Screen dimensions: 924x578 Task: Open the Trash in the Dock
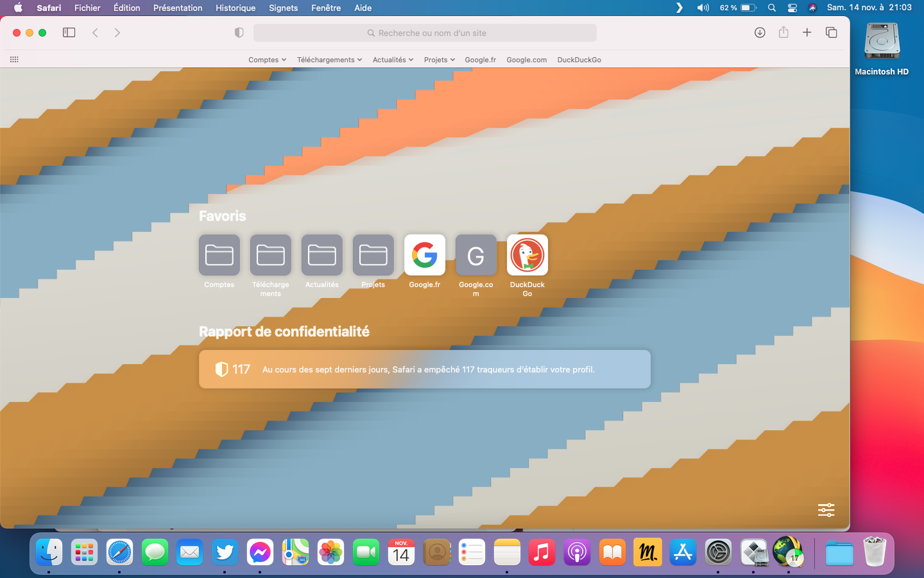[x=875, y=552]
